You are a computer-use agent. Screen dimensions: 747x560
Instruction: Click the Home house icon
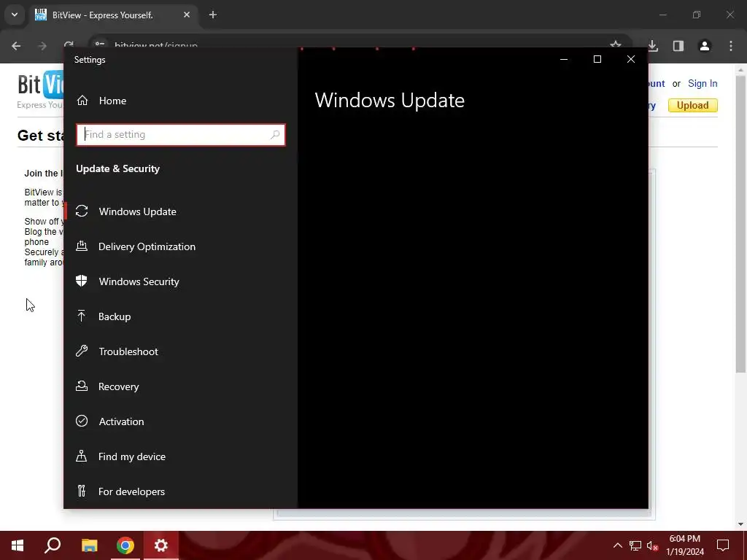click(82, 101)
